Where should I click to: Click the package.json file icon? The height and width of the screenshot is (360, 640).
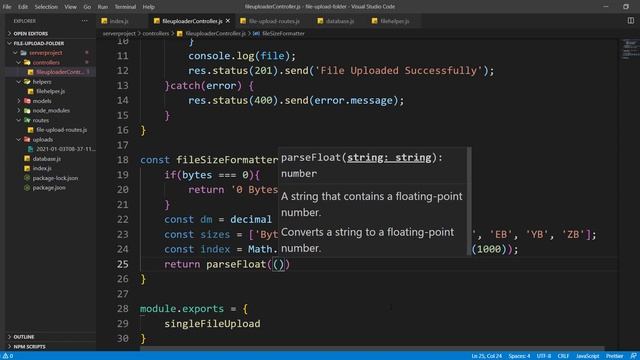click(27, 187)
